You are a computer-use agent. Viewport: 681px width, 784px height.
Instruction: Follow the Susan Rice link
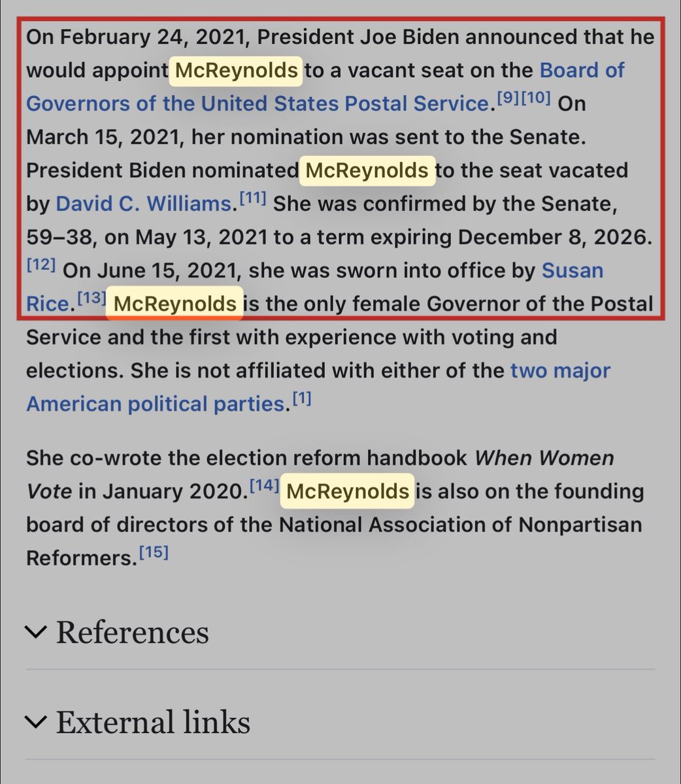(x=573, y=270)
